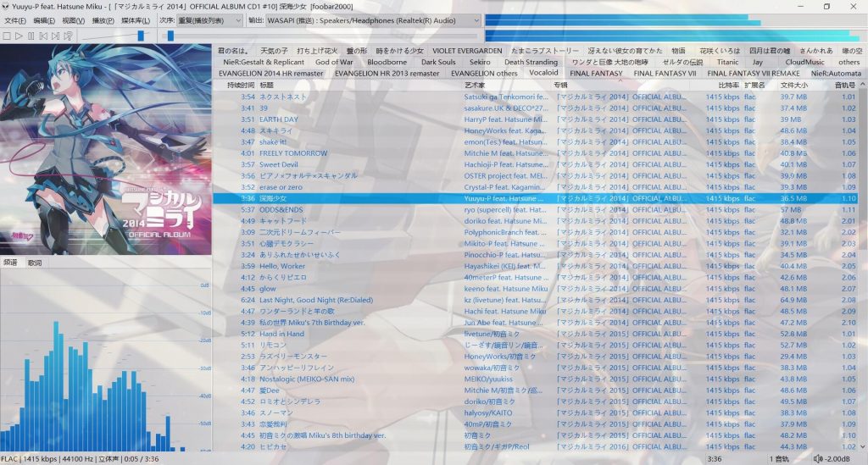The height and width of the screenshot is (465, 868).
Task: Select the track ODDS&ENDS
Action: pos(536,209)
